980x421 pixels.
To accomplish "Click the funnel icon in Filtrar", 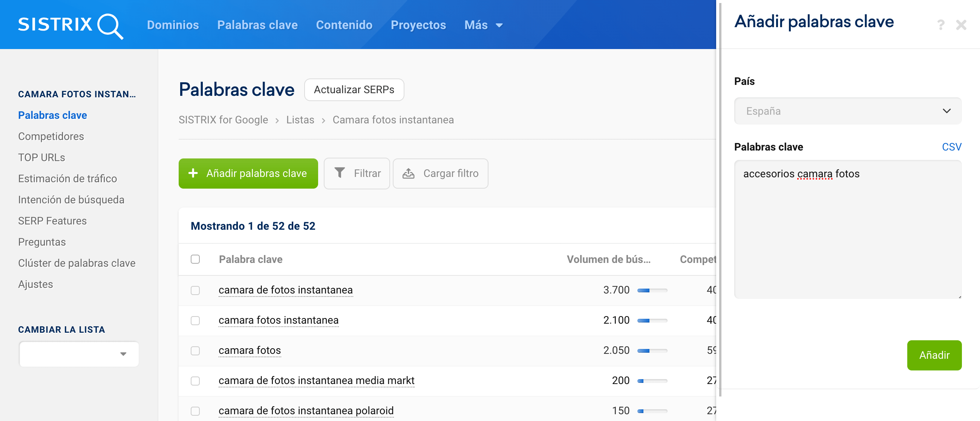I will (339, 173).
